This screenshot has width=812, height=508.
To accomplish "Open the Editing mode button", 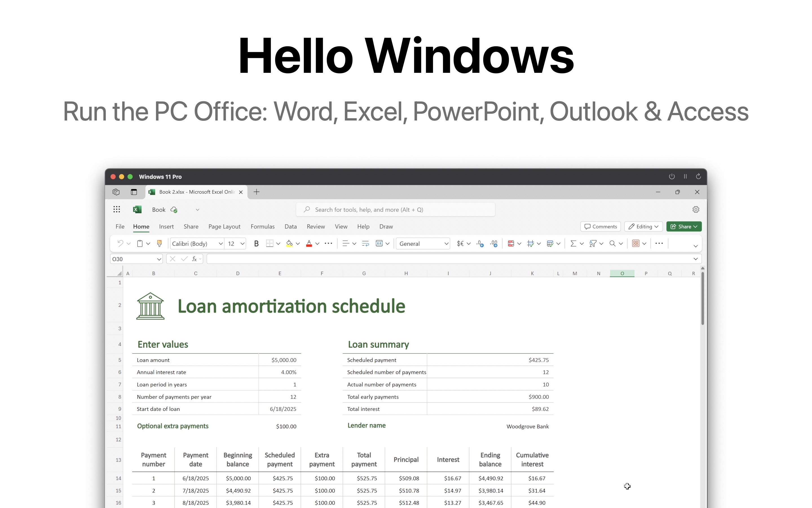I will click(643, 226).
